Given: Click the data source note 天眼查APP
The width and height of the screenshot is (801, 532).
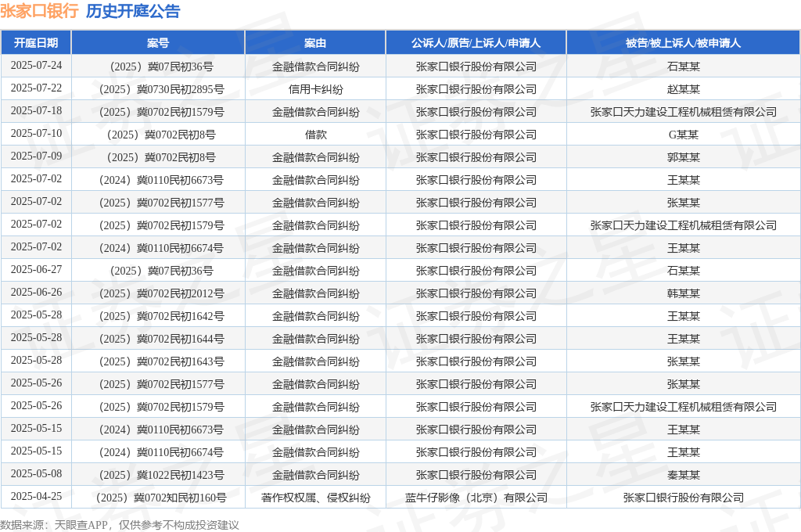Looking at the screenshot, I should tap(81, 525).
